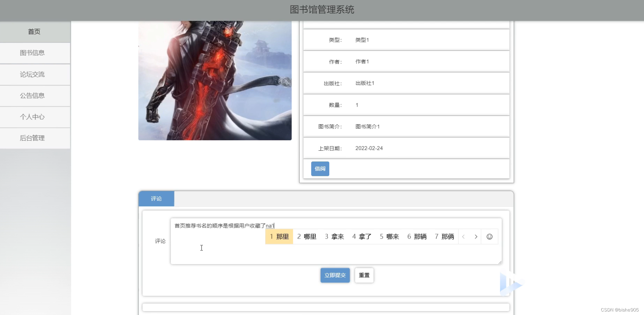Choose IME candidate 4 拿了

coord(362,237)
